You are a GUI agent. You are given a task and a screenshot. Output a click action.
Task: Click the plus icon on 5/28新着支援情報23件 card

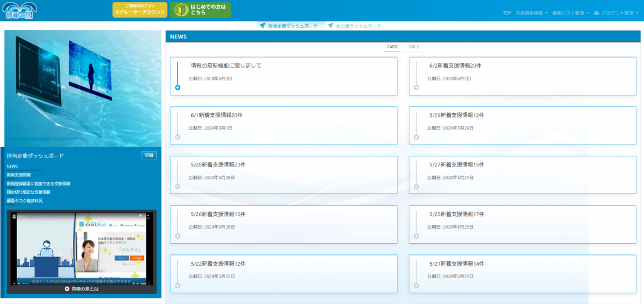(x=178, y=187)
